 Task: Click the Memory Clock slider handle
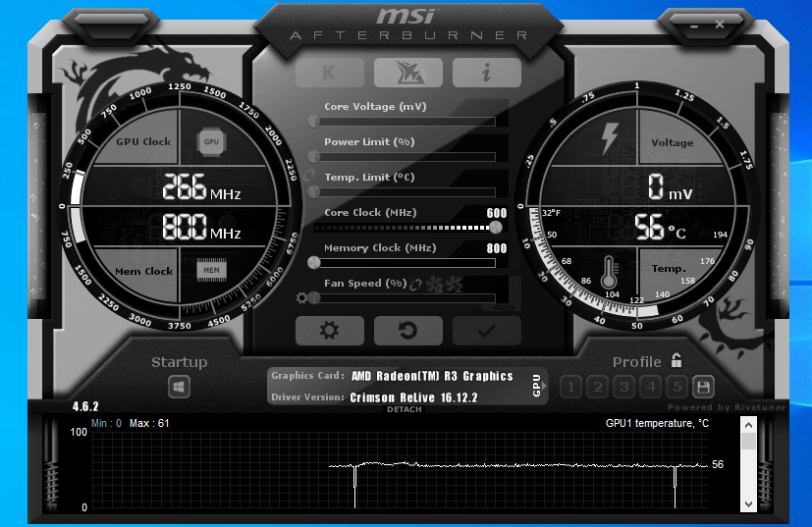click(314, 263)
